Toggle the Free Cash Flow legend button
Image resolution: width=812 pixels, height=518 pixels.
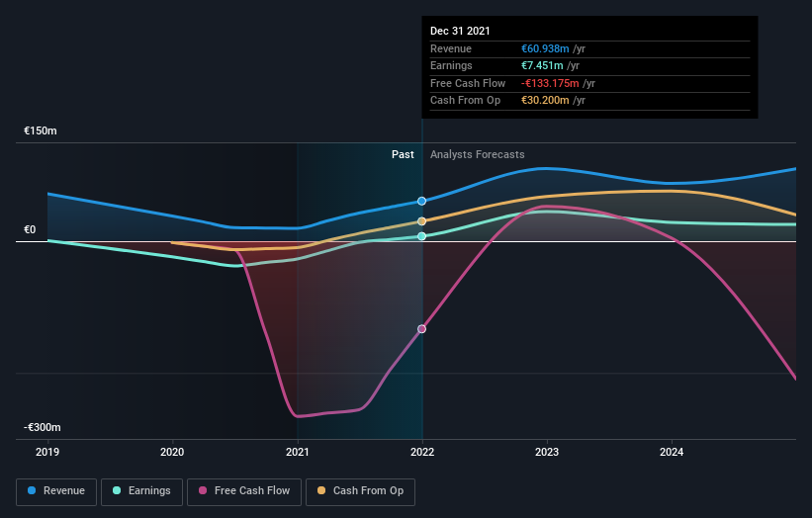point(244,491)
